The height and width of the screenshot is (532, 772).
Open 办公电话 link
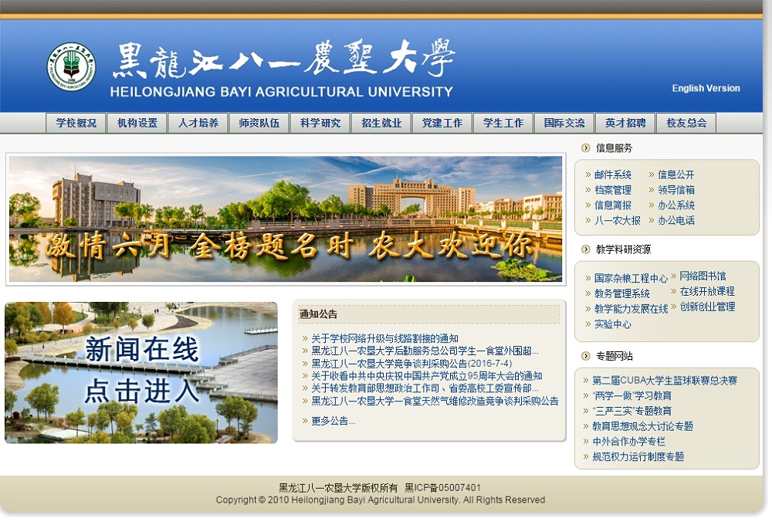pyautogui.click(x=676, y=221)
